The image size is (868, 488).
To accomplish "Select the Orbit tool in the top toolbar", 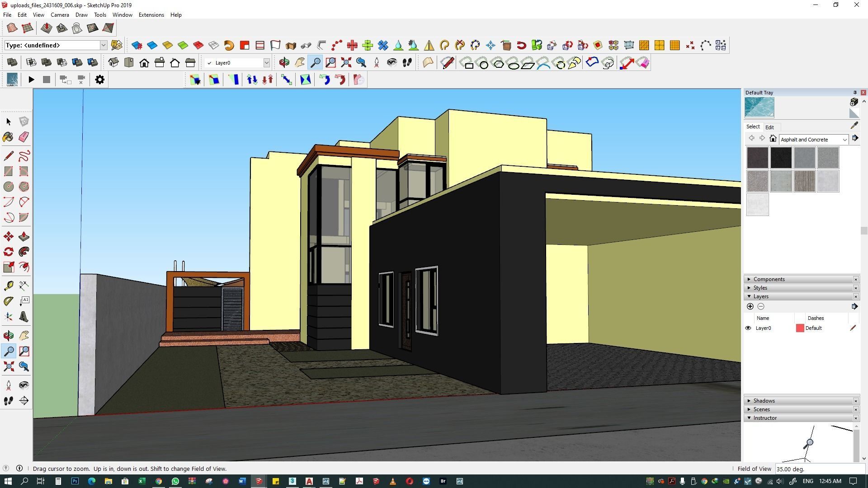I will pyautogui.click(x=284, y=63).
